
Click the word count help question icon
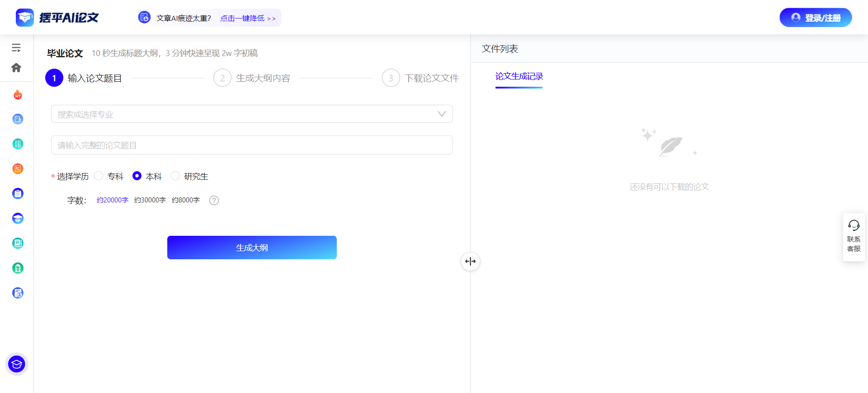pos(214,201)
